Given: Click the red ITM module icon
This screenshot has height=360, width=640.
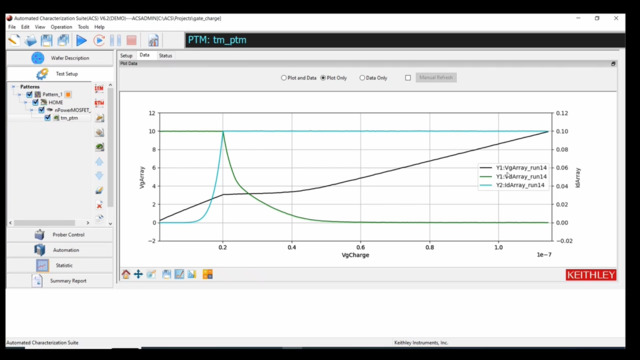Looking at the screenshot, I should pos(99,88).
